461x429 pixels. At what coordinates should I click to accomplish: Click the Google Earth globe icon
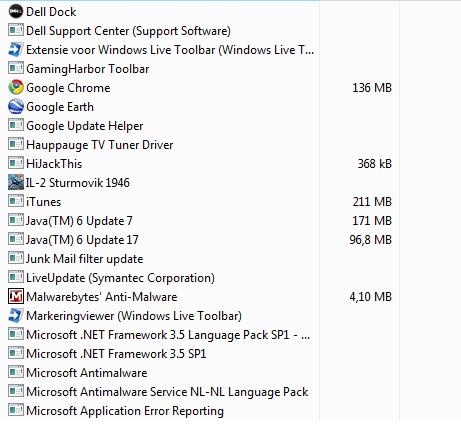point(16,107)
